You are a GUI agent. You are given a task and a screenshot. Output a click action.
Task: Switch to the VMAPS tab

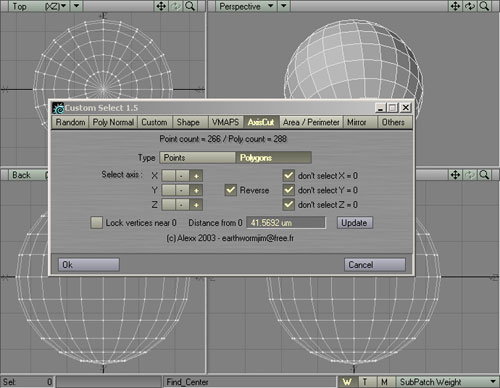pyautogui.click(x=226, y=122)
